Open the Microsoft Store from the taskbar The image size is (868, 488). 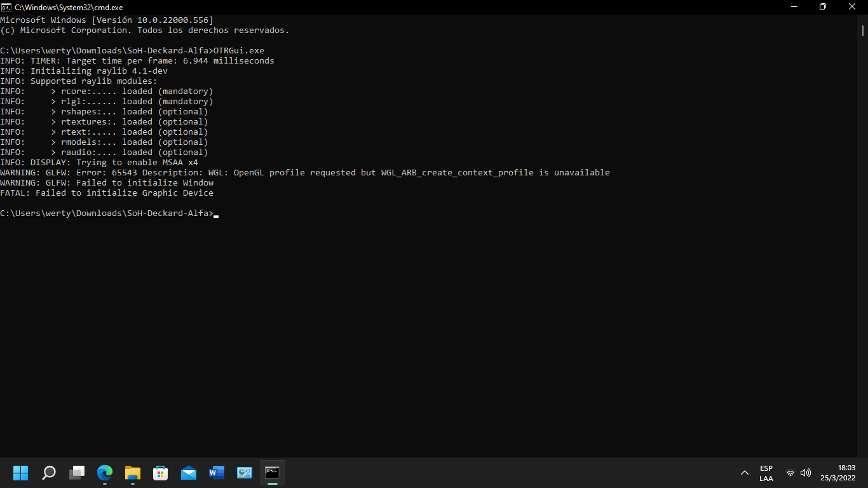click(160, 473)
